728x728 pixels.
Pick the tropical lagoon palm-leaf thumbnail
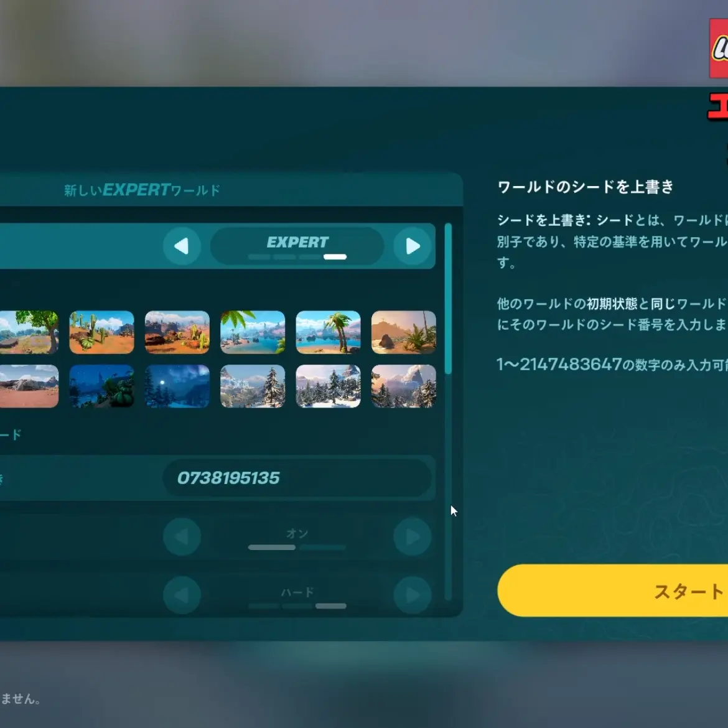253,332
